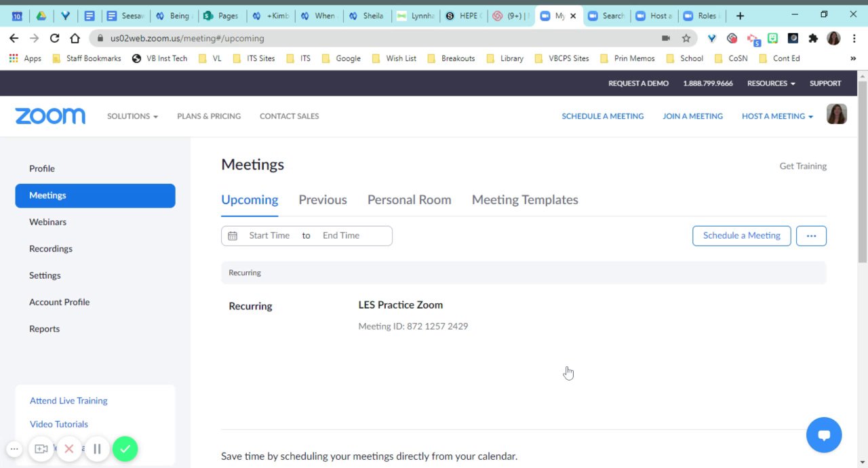Open Plans & Pricing page

tap(209, 116)
